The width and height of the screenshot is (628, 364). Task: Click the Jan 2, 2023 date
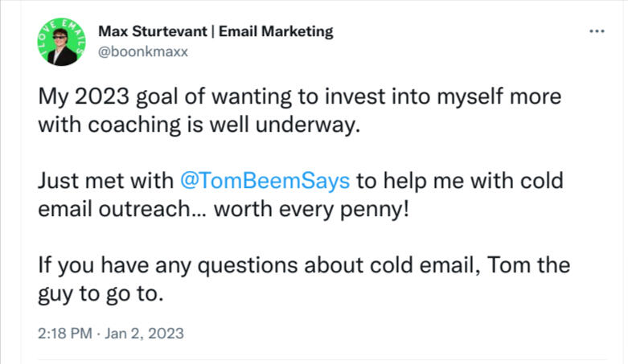[x=146, y=333]
